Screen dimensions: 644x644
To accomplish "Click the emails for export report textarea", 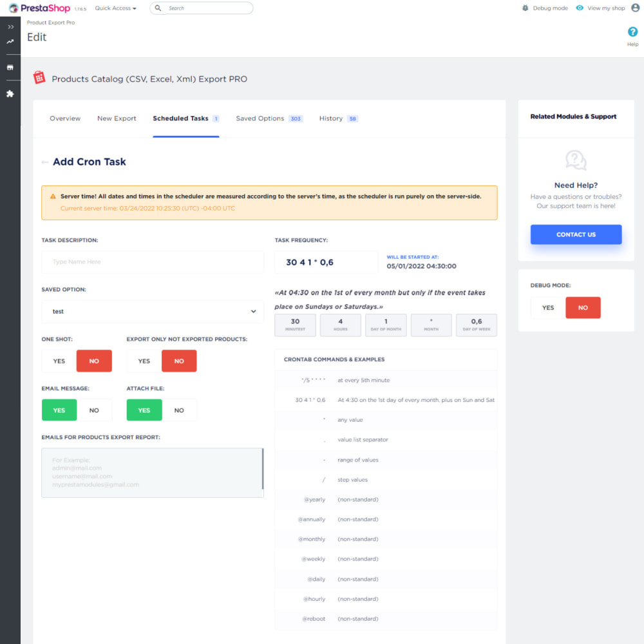I will point(152,473).
